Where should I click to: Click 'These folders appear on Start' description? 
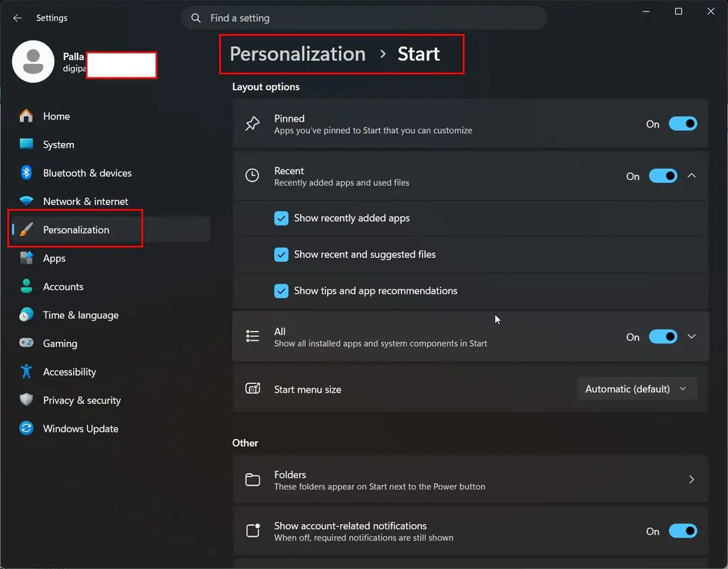point(380,486)
